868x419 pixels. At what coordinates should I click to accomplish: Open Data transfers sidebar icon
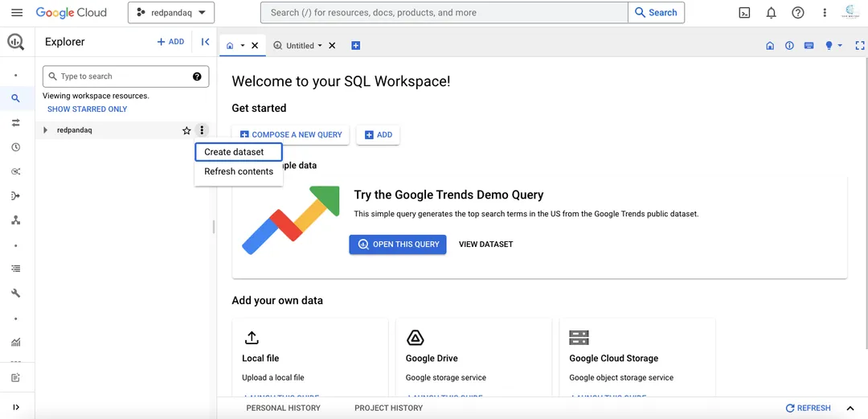[x=16, y=122]
